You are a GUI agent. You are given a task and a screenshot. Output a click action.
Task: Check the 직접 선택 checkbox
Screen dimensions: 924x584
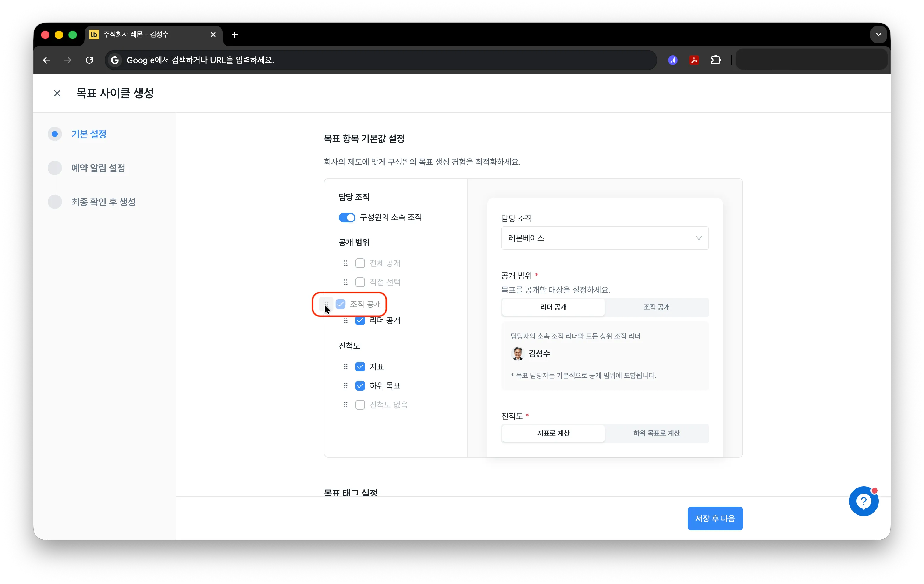(x=360, y=282)
